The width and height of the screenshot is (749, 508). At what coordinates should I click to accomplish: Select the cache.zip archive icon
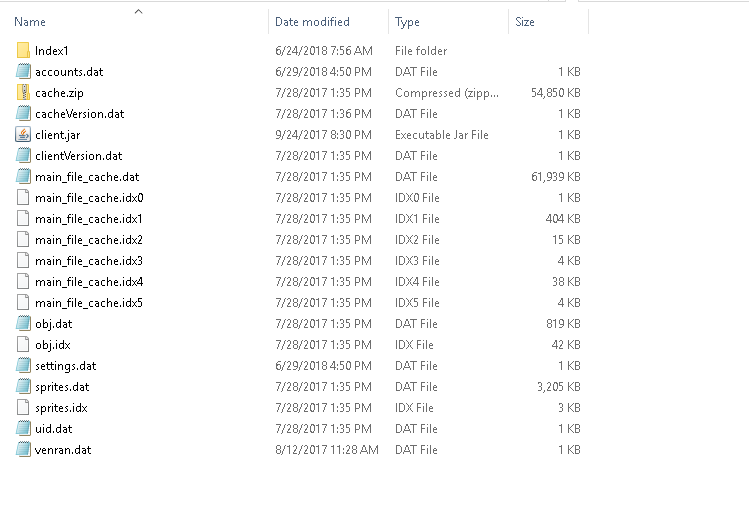point(24,92)
